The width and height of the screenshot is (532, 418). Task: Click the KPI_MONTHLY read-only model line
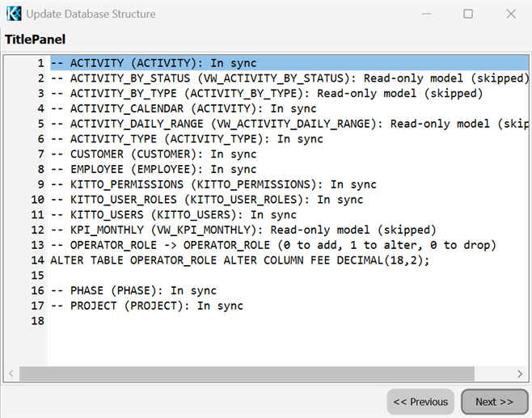tap(243, 230)
